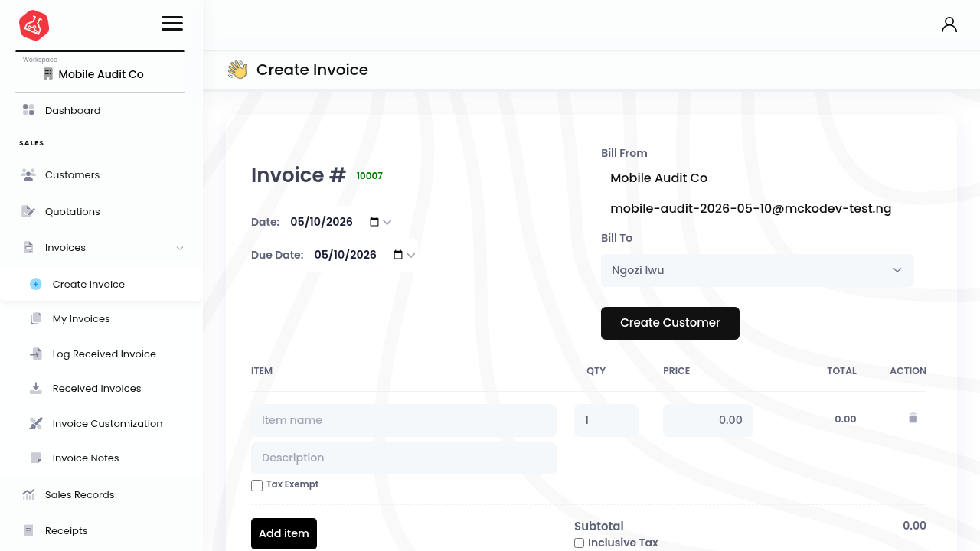Click the Invoice Customization brush icon
The width and height of the screenshot is (980, 551).
[x=36, y=423]
